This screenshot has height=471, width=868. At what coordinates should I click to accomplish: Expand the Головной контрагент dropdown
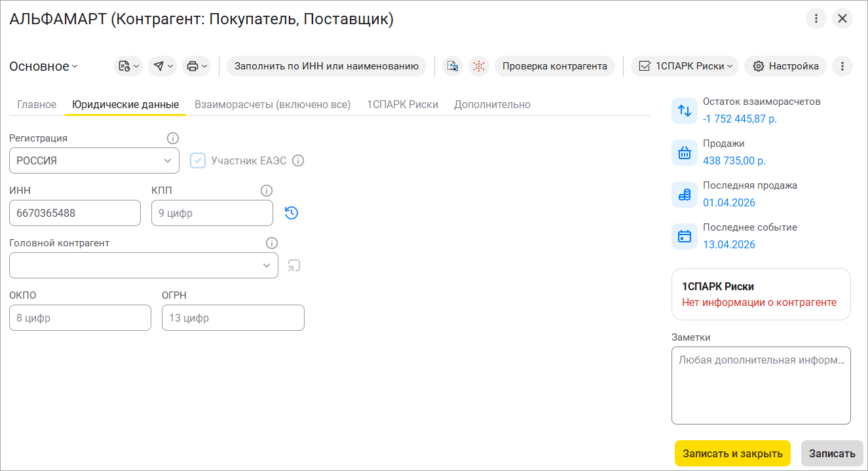click(267, 265)
